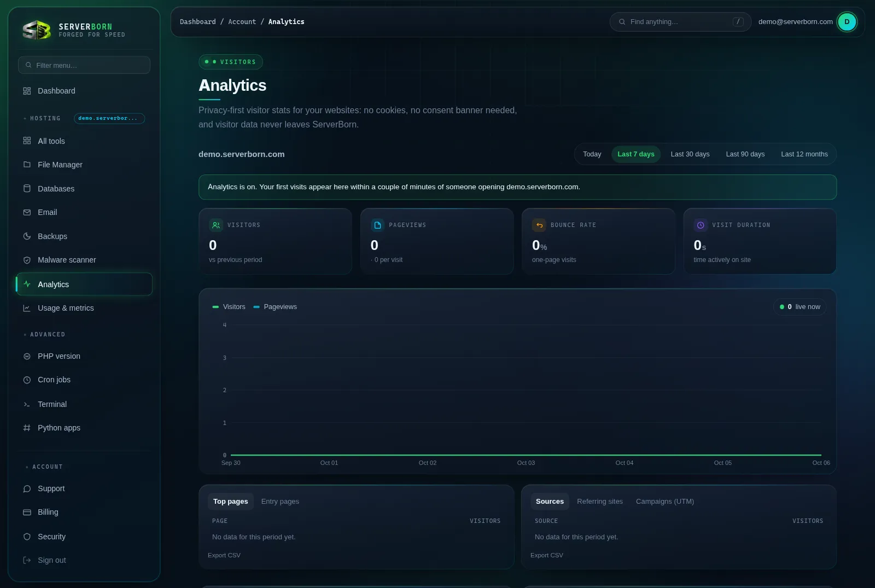The height and width of the screenshot is (588, 875).
Task: Click the Pageviews stat card icon
Action: (377, 225)
